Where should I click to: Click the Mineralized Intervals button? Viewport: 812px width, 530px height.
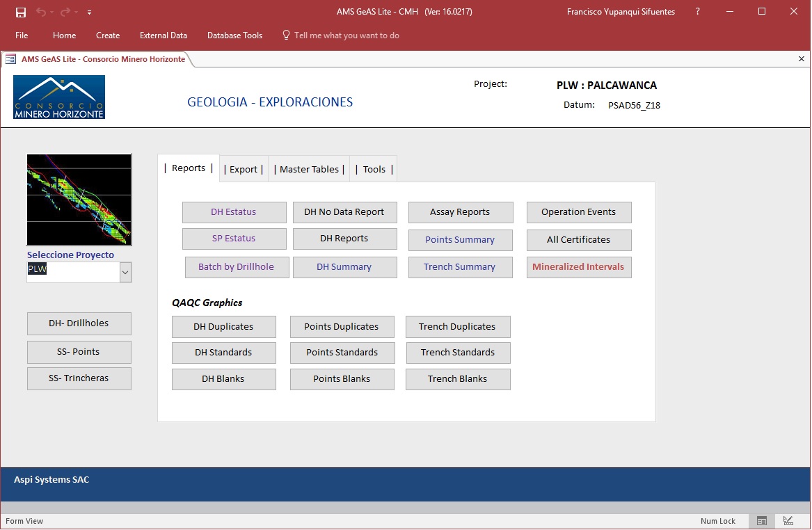point(578,267)
